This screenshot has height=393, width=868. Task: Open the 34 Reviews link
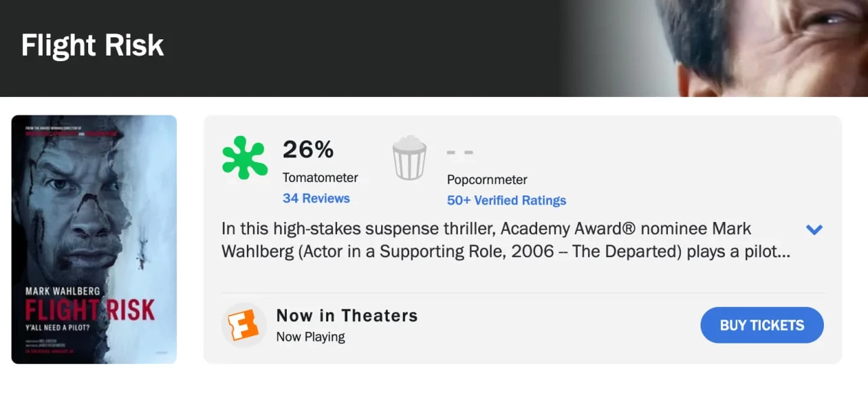click(x=316, y=198)
